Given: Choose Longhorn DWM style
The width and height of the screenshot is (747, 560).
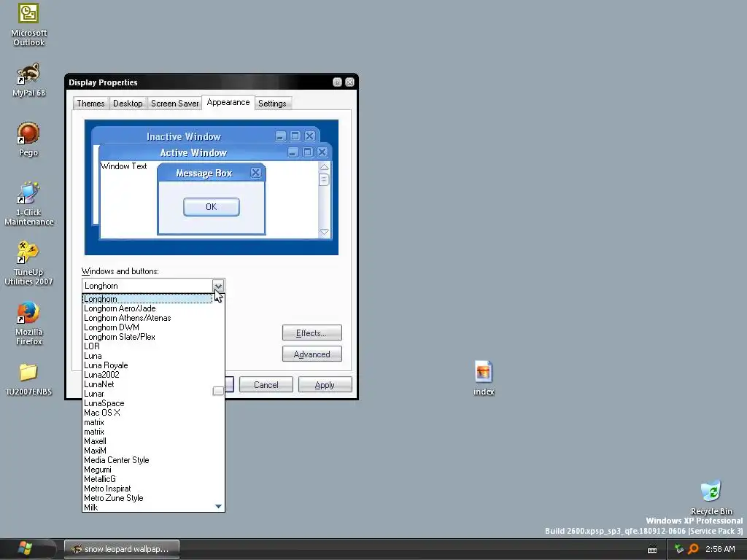Looking at the screenshot, I should coord(147,327).
